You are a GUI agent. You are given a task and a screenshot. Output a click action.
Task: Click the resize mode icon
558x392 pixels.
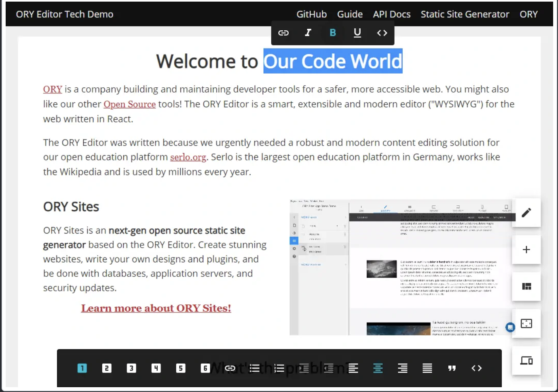tap(526, 323)
